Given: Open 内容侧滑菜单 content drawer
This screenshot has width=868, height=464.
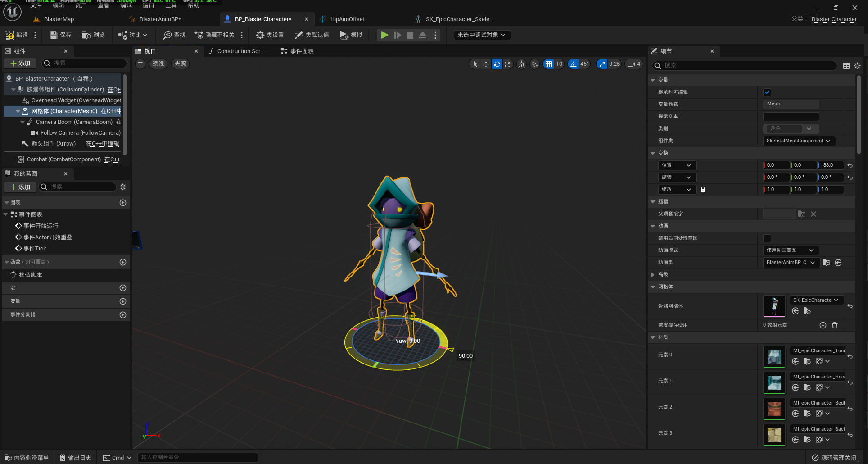Looking at the screenshot, I should click(x=27, y=458).
